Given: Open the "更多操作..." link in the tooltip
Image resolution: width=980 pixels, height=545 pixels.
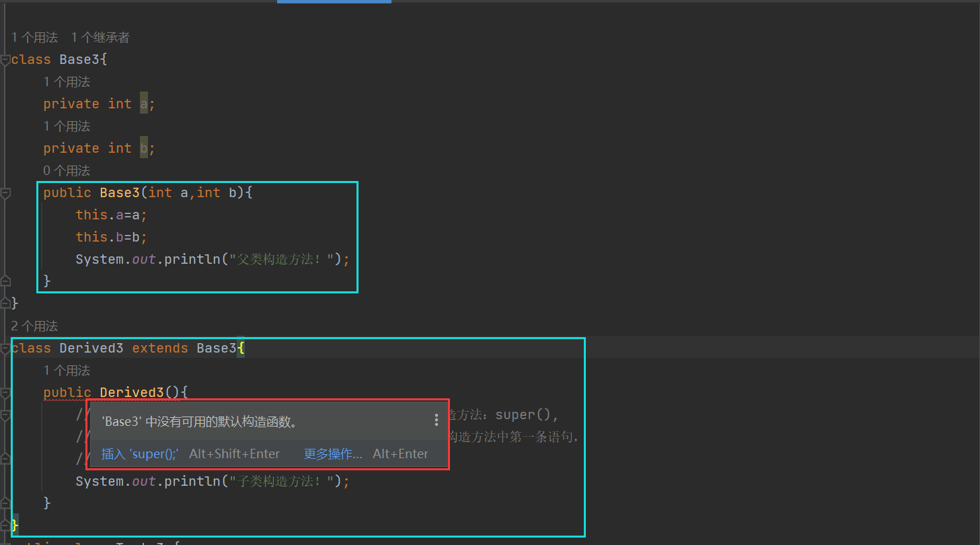Looking at the screenshot, I should (333, 454).
